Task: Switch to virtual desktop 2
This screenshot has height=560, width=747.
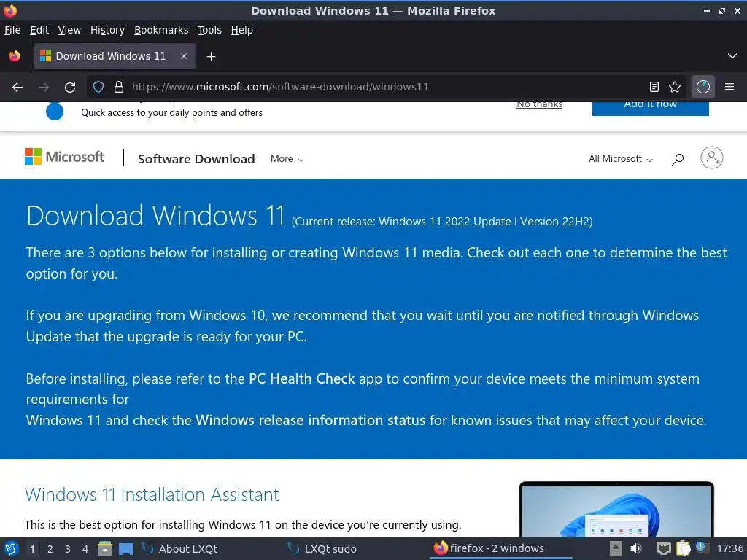Action: click(50, 549)
